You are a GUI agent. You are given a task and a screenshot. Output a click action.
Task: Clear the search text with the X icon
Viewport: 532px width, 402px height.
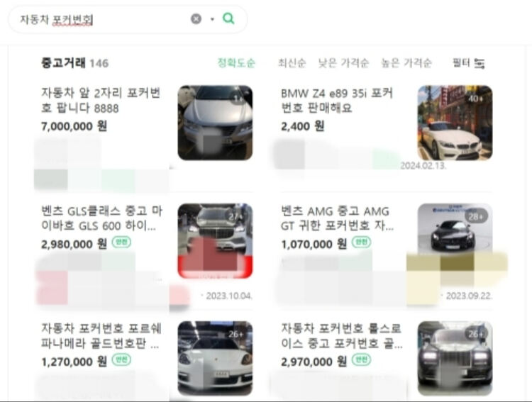(196, 19)
